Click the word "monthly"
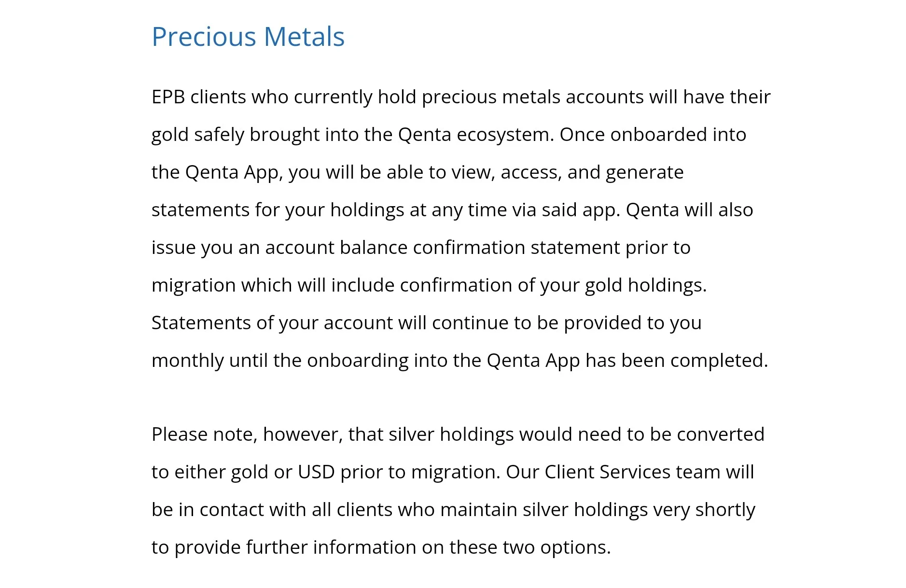Screen dimensions: 906x588 tap(188, 361)
